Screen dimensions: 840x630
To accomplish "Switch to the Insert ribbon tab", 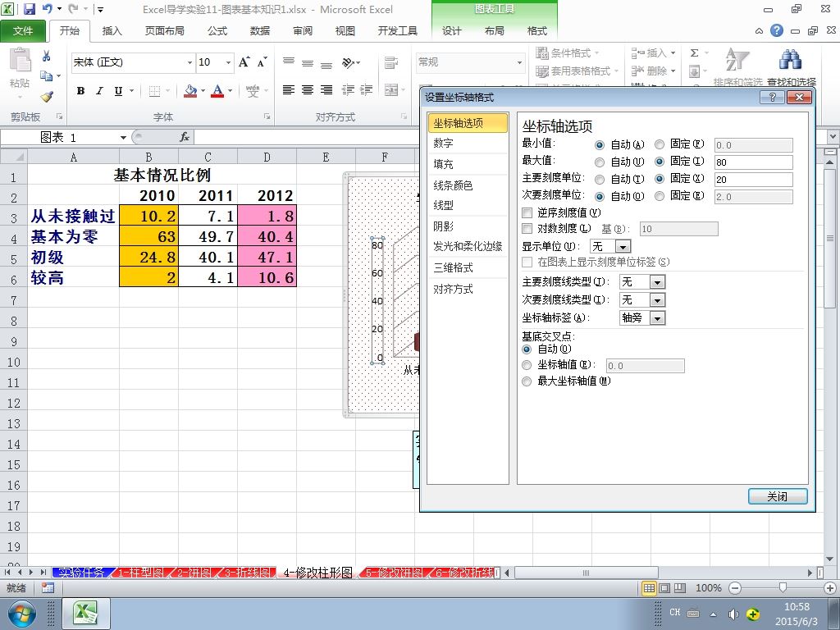I will [112, 31].
